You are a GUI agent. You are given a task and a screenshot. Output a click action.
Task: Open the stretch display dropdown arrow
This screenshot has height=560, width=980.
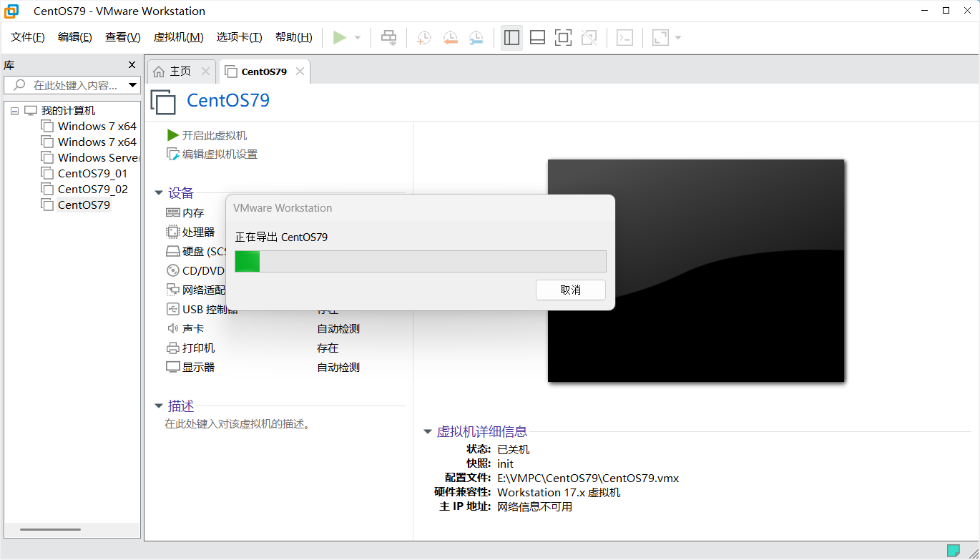point(678,38)
